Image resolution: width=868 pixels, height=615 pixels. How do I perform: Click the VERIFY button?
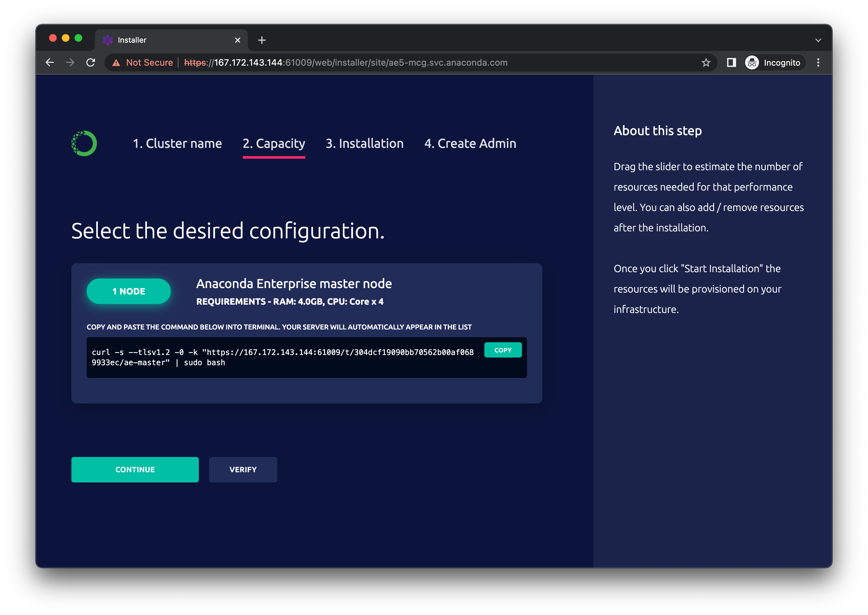click(x=243, y=470)
